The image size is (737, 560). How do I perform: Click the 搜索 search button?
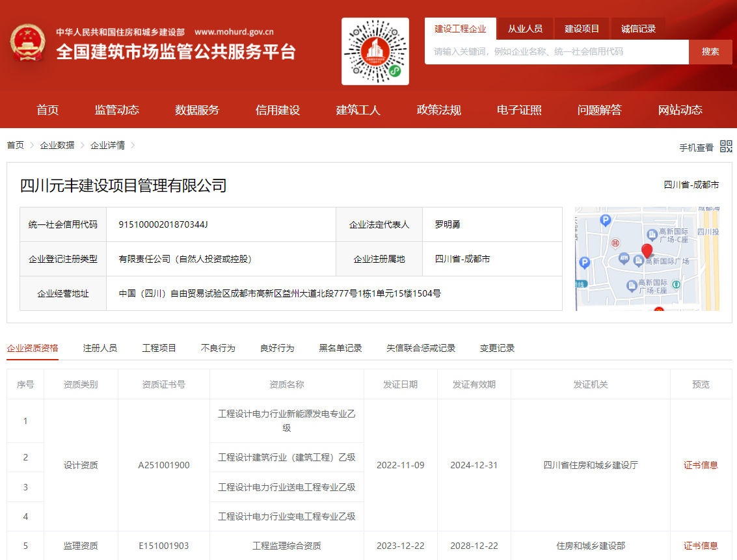(x=710, y=51)
